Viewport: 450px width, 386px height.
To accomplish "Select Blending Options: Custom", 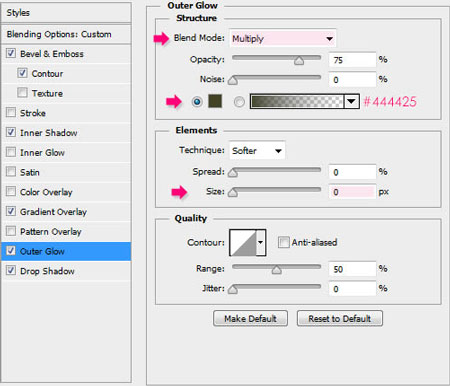I will click(x=66, y=34).
